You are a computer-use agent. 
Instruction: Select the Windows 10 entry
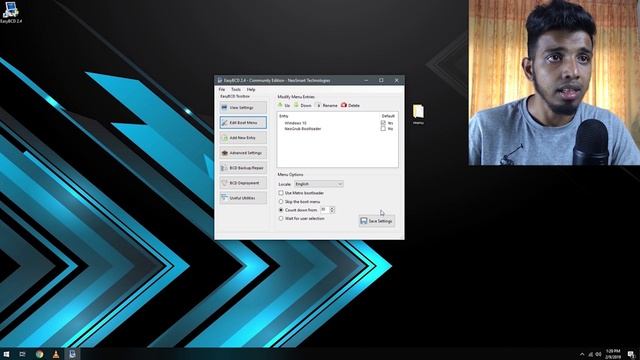point(296,123)
